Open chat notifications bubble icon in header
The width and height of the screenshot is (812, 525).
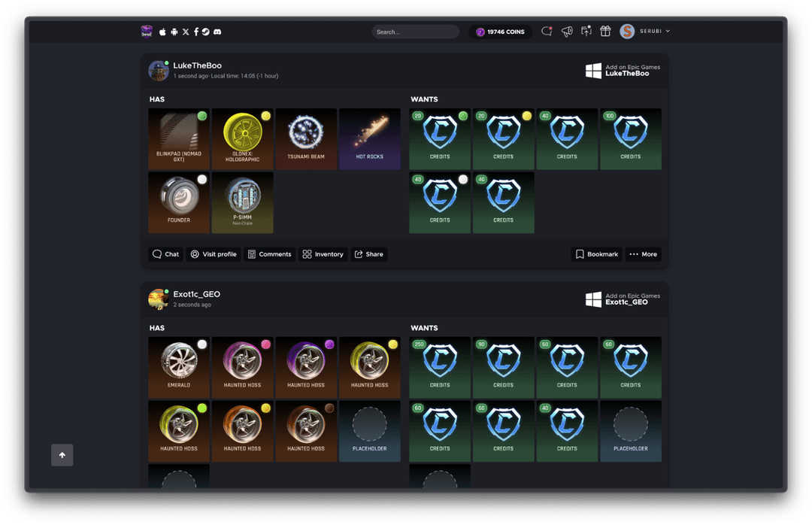pyautogui.click(x=547, y=32)
